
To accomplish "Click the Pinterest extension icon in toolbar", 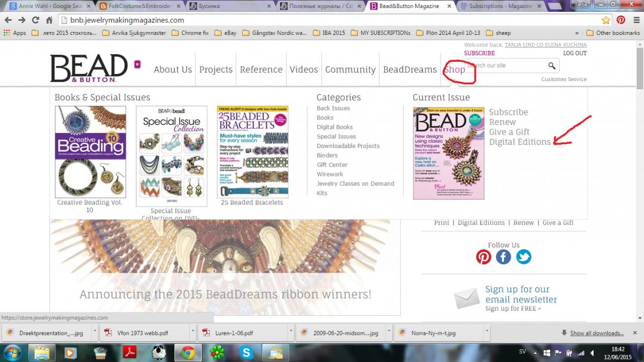I will tap(620, 20).
